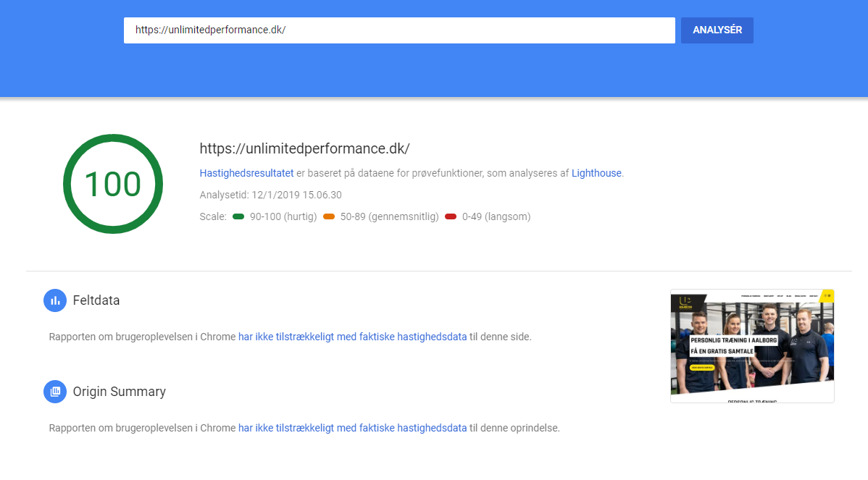
Task: Click the Scale legend label
Action: click(212, 216)
